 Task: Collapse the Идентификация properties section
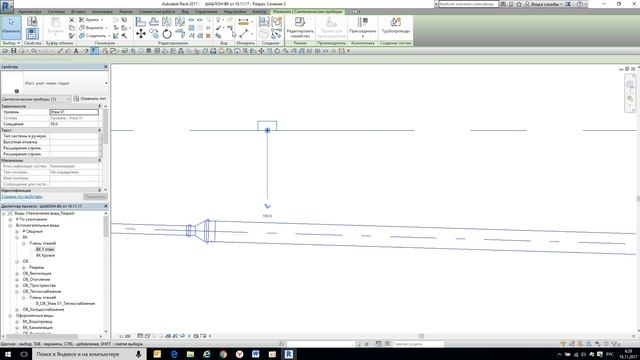click(x=100, y=191)
